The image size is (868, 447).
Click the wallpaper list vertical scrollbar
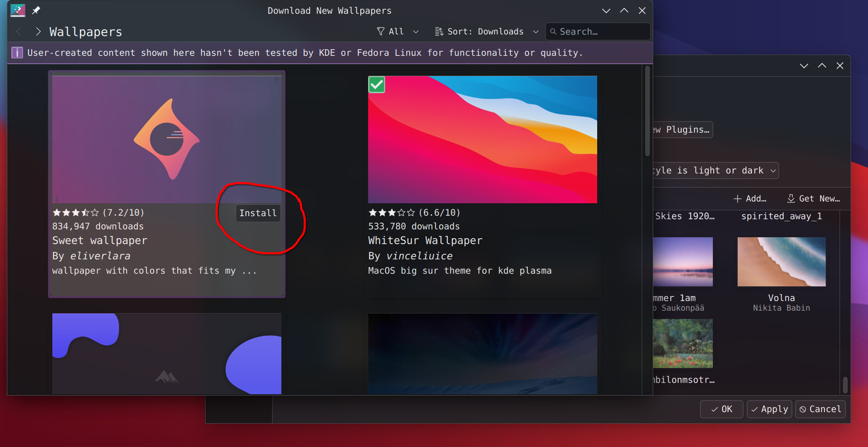647,112
